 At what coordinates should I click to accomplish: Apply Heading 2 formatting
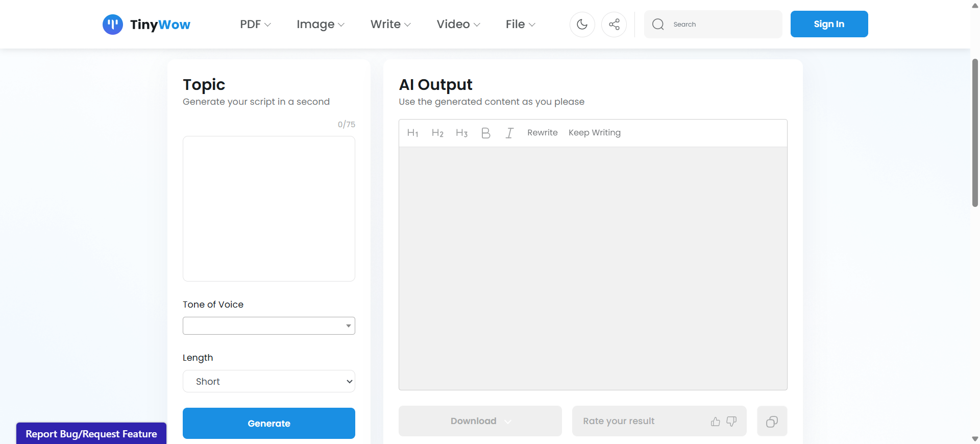(x=437, y=133)
